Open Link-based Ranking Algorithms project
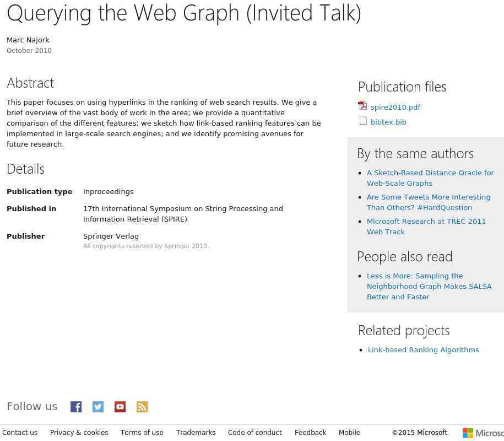Screen dimensions: 504x441 [x=424, y=349]
